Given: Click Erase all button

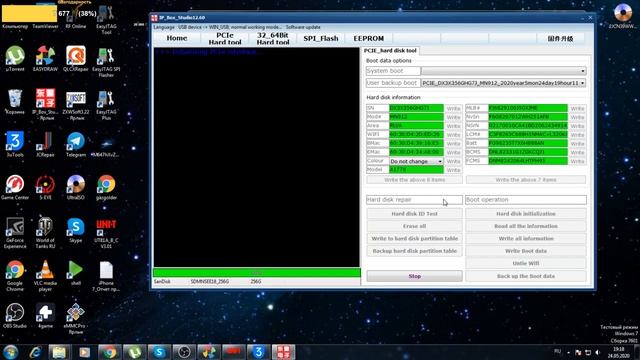Looking at the screenshot, I should click(x=414, y=226).
